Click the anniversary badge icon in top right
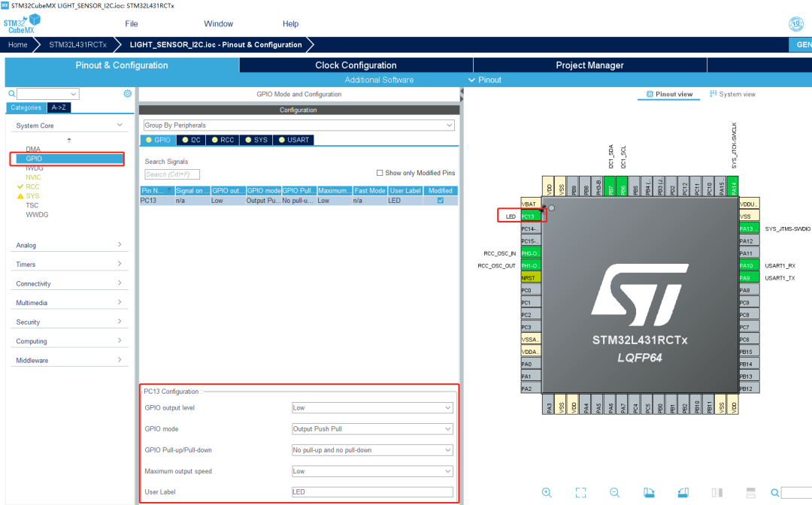Image resolution: width=812 pixels, height=505 pixels. click(x=796, y=24)
